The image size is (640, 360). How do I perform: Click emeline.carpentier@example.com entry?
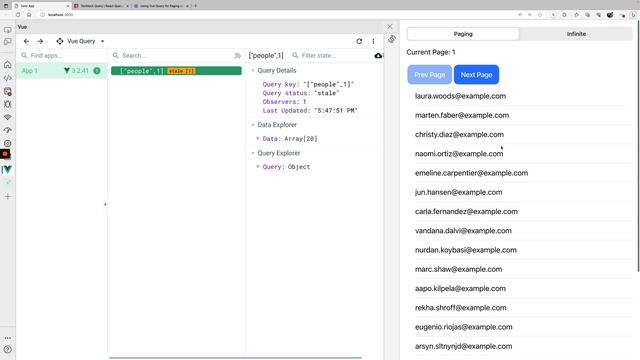471,173
